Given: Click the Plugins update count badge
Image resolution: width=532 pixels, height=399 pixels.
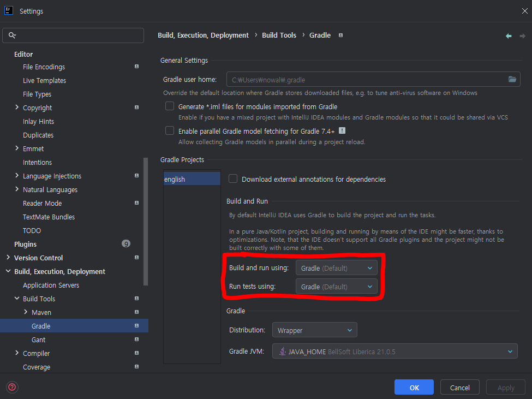Looking at the screenshot, I should 126,244.
